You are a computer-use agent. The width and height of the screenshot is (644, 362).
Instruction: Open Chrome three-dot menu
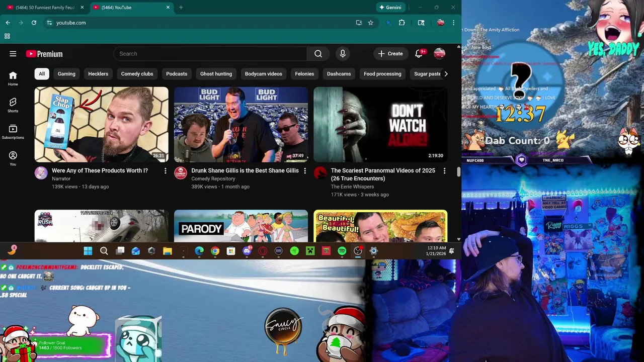pos(453,23)
